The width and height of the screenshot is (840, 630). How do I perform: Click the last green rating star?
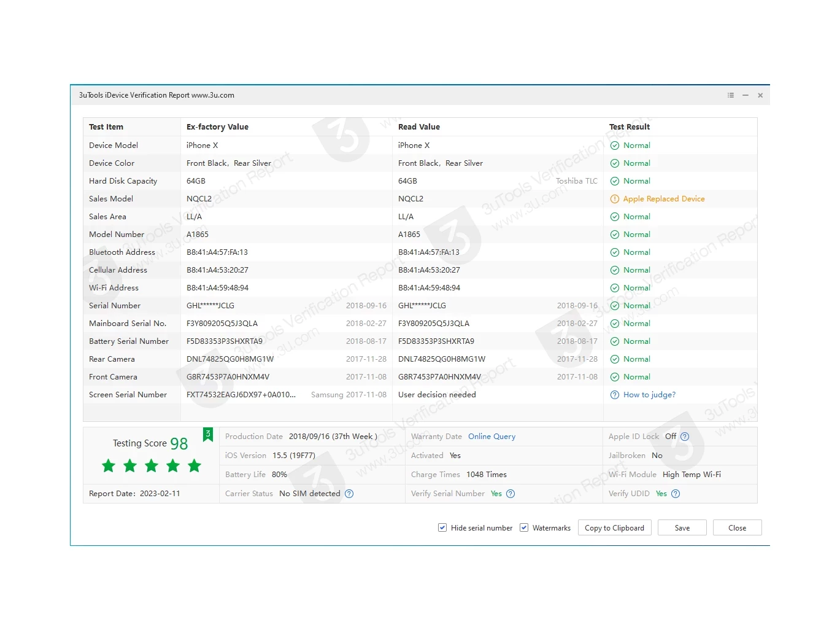tap(195, 465)
